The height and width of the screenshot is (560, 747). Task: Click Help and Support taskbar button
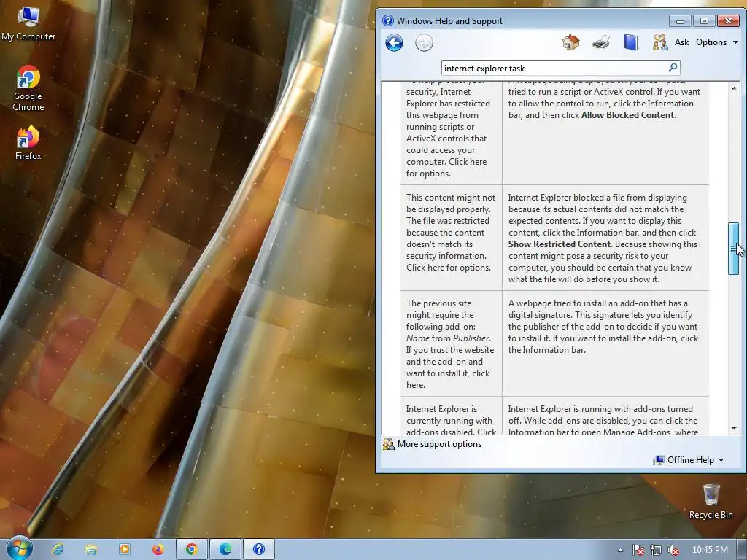click(x=259, y=550)
